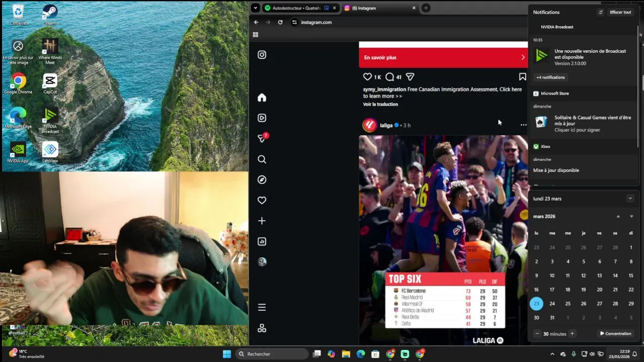This screenshot has height=362, width=644.
Task: Switch to the Autodestructeur Spotify tab
Action: click(x=296, y=8)
